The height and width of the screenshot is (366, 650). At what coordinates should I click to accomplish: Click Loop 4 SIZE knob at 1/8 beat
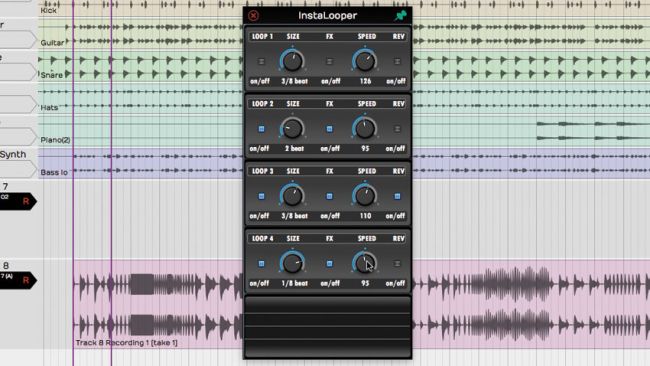click(x=293, y=263)
